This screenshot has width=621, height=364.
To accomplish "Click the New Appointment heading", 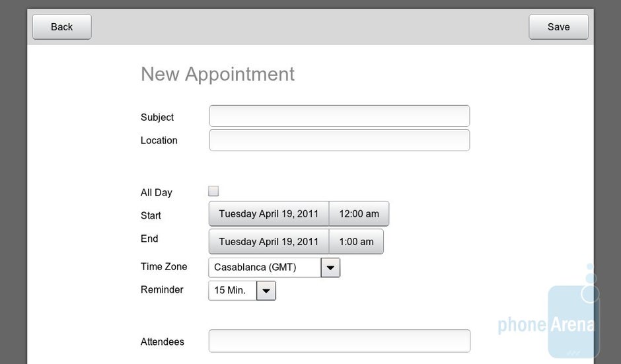I will point(218,74).
